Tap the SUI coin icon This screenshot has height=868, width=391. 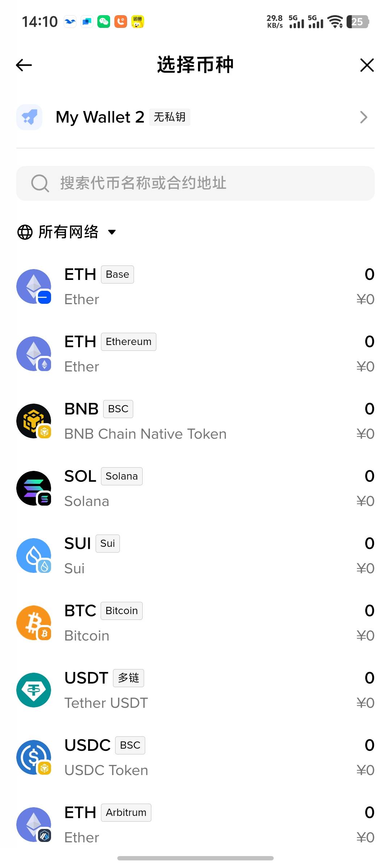[34, 556]
